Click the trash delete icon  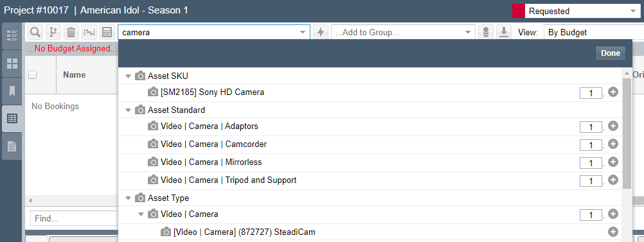click(71, 32)
